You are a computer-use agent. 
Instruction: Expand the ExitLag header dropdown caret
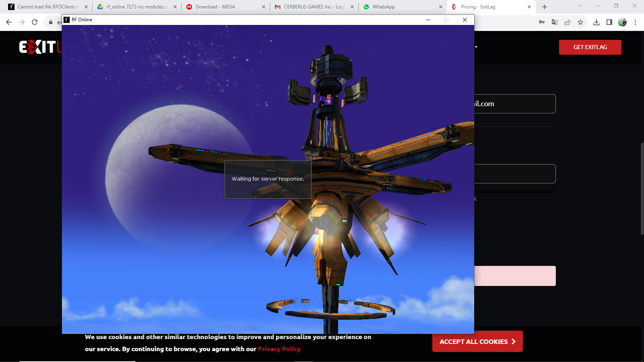(x=476, y=47)
